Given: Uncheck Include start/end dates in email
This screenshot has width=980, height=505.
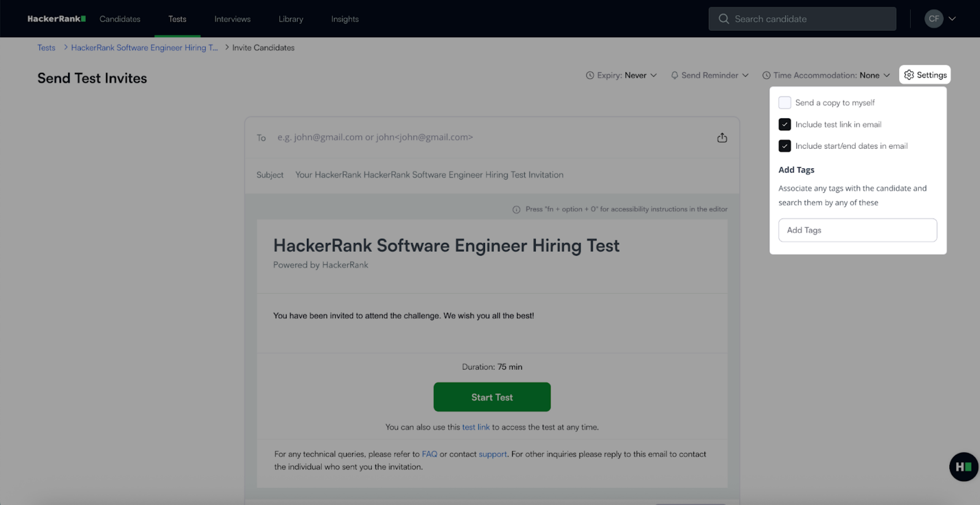Looking at the screenshot, I should coord(784,146).
